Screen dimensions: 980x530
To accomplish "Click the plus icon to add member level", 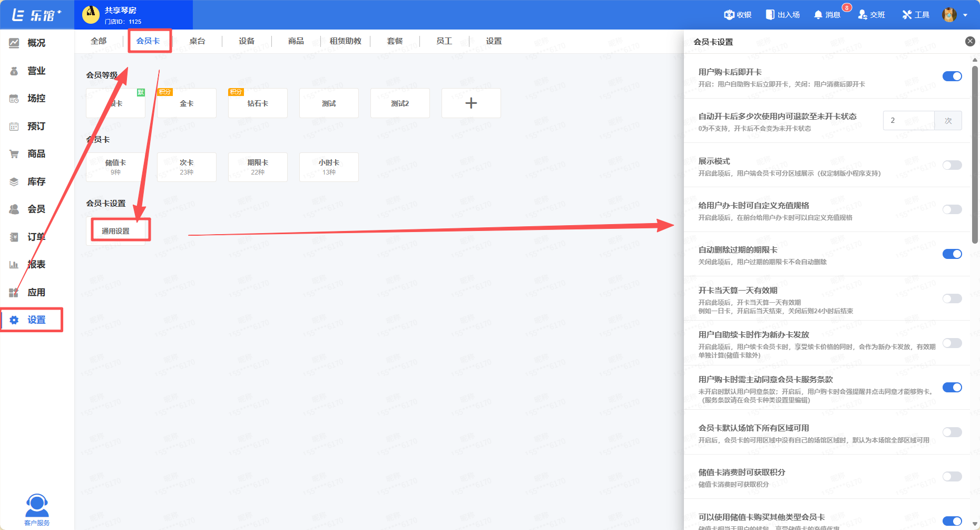I will coord(471,103).
